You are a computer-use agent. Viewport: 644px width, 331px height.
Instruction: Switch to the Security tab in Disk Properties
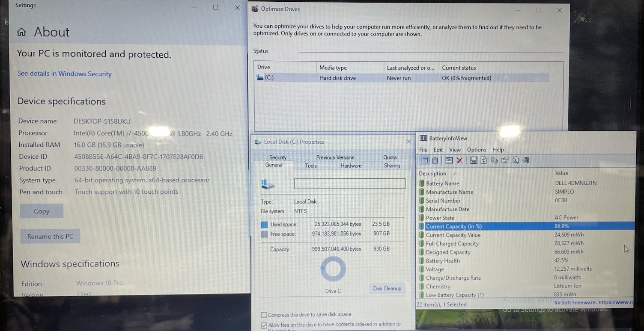click(278, 157)
